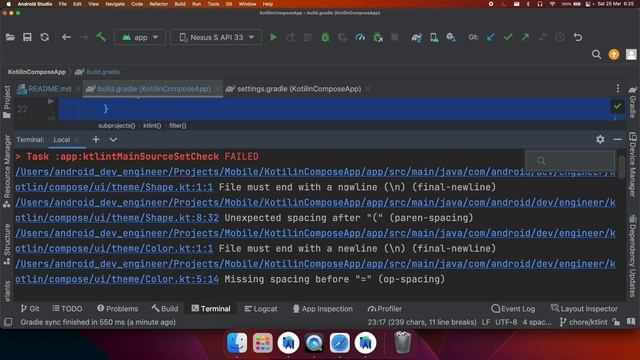Screen dimensions: 640x360
Task: Open Build menu in menu bar
Action: click(x=180, y=4)
